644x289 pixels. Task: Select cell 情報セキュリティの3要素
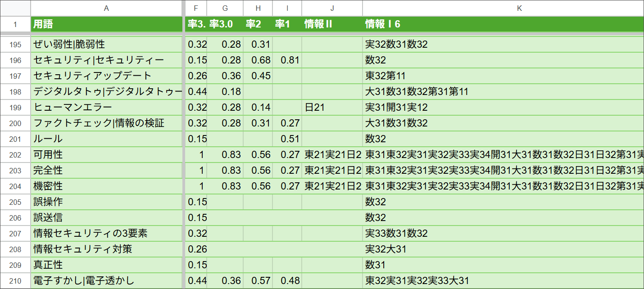[x=107, y=233]
